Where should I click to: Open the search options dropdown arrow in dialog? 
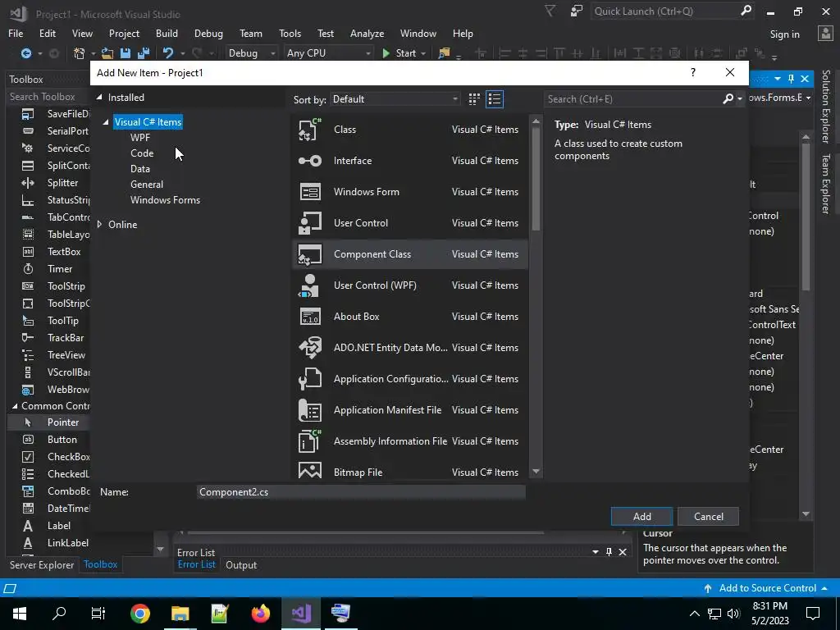[740, 98]
